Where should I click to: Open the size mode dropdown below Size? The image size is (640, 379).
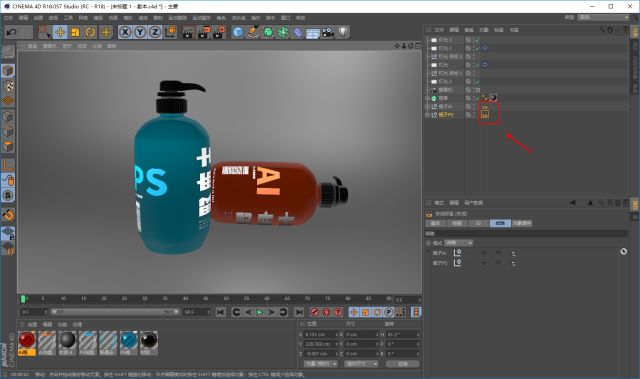point(361,363)
